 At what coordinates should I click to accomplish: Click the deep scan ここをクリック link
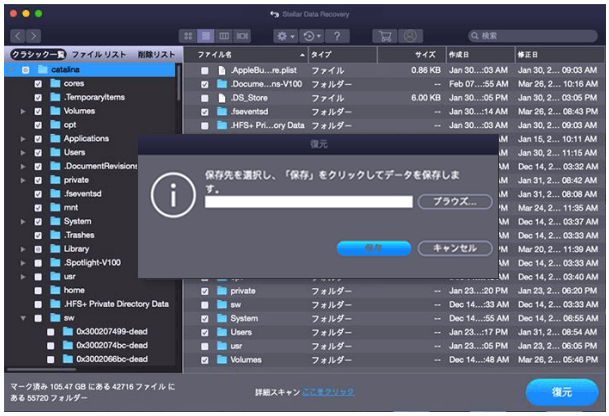(328, 392)
